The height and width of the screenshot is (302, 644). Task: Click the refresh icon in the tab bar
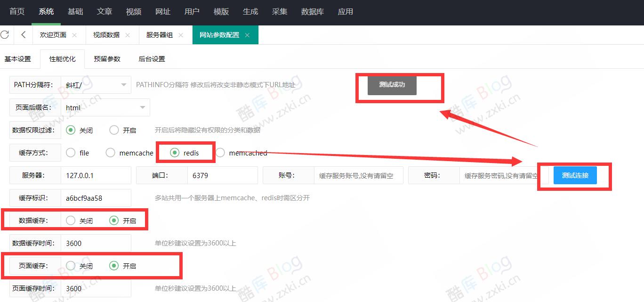(5, 34)
